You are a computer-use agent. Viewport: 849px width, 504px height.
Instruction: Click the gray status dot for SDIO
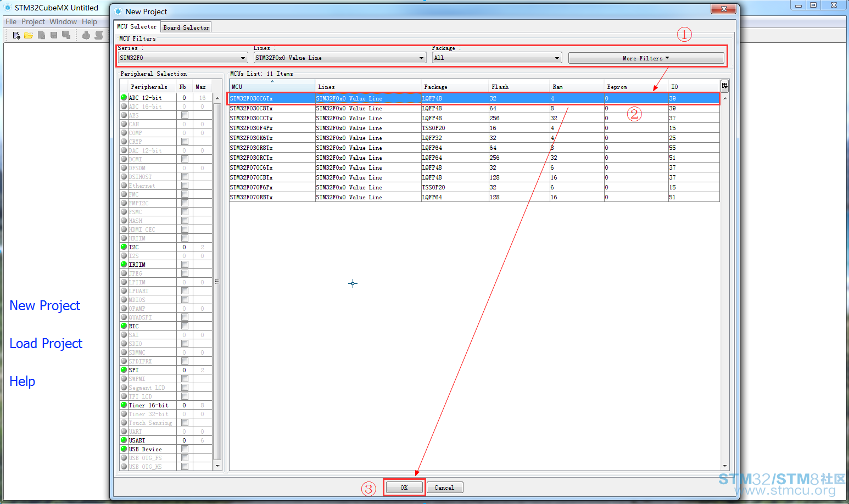point(124,343)
